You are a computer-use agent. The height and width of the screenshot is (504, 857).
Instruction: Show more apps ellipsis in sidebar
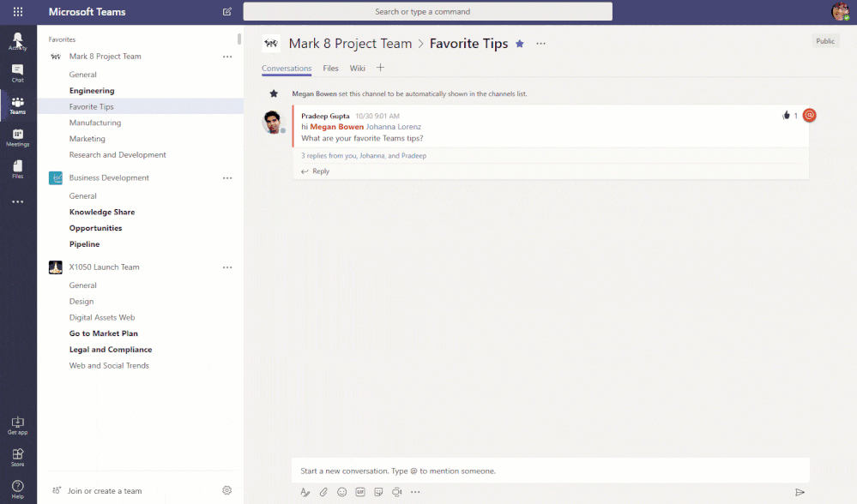[x=17, y=201]
